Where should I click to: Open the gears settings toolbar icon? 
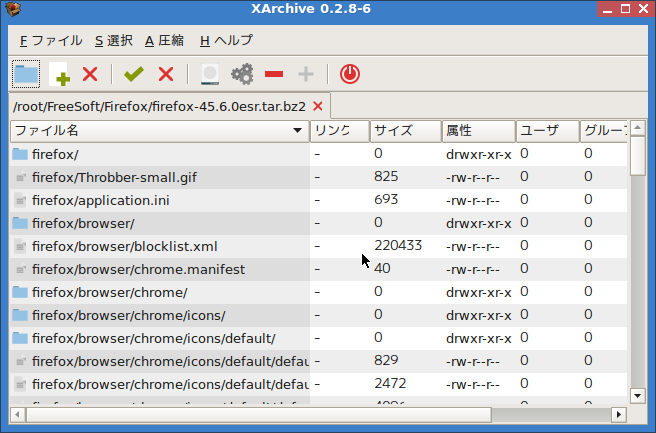click(x=242, y=74)
